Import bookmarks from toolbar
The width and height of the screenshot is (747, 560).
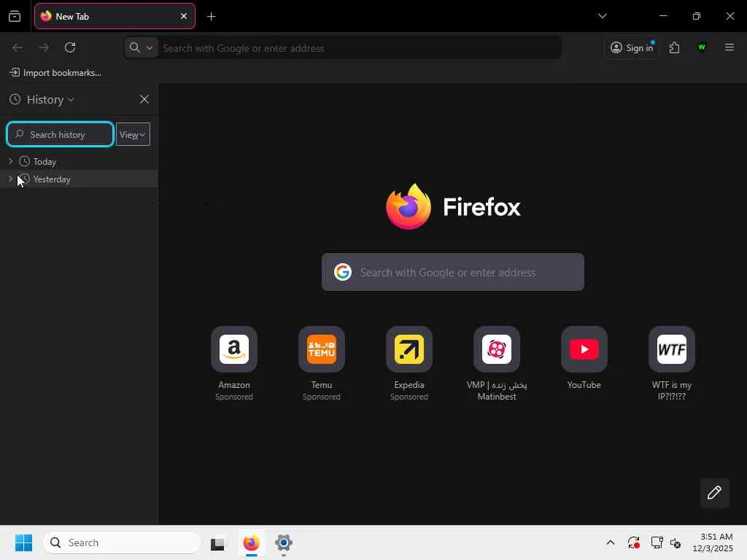point(55,72)
